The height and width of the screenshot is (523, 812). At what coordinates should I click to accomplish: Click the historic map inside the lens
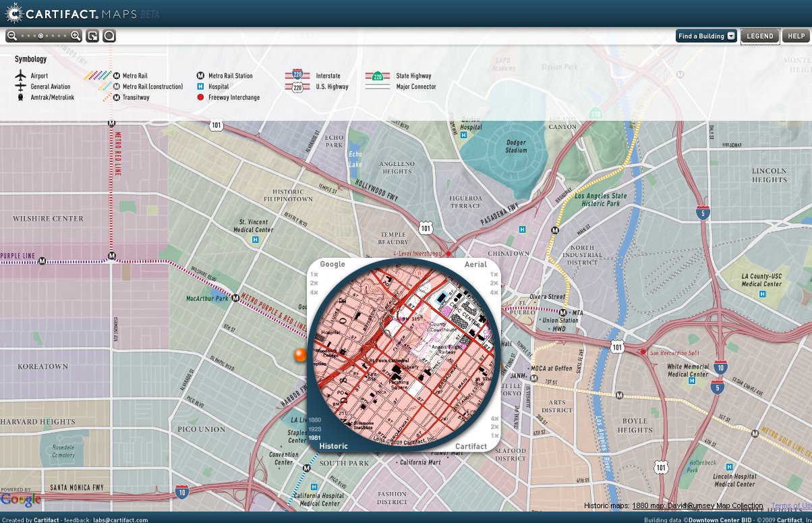(403, 356)
